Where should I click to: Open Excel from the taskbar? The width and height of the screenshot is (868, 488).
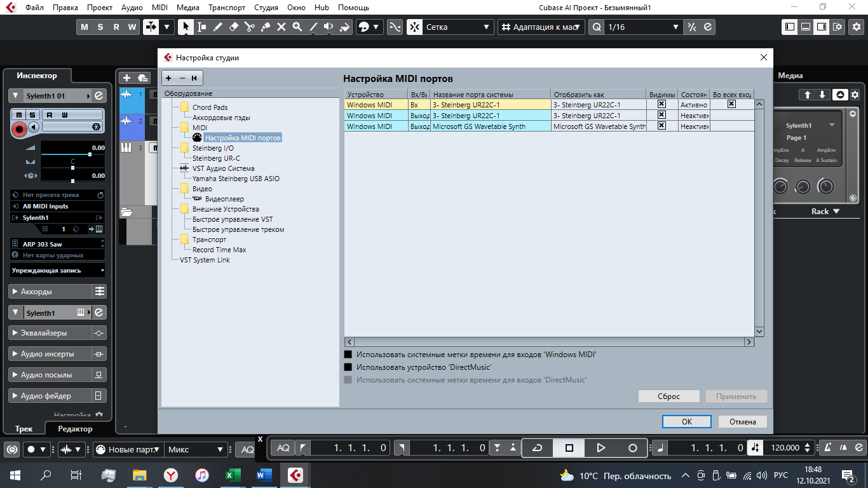click(233, 475)
